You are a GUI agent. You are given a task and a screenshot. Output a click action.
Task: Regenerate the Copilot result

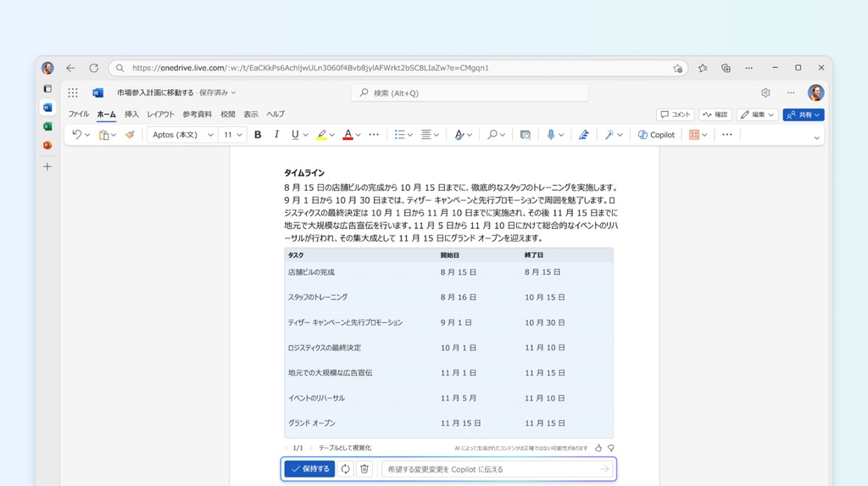(346, 469)
